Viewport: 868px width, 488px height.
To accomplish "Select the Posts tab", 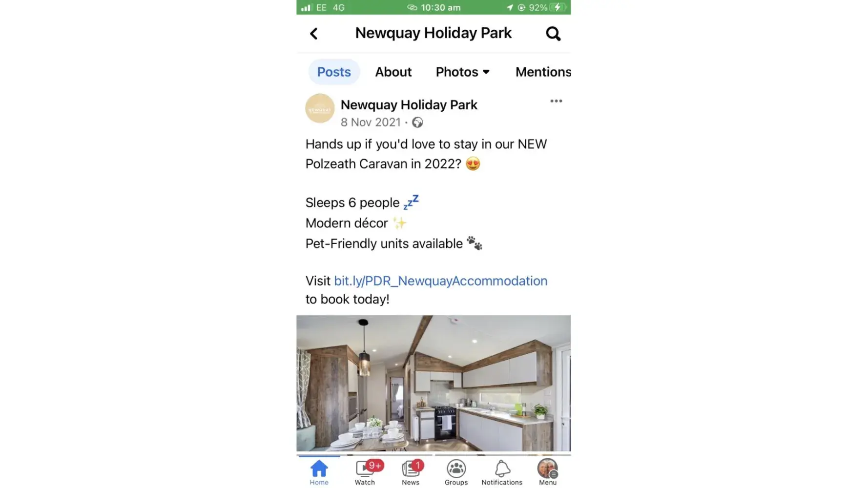I will coord(334,72).
